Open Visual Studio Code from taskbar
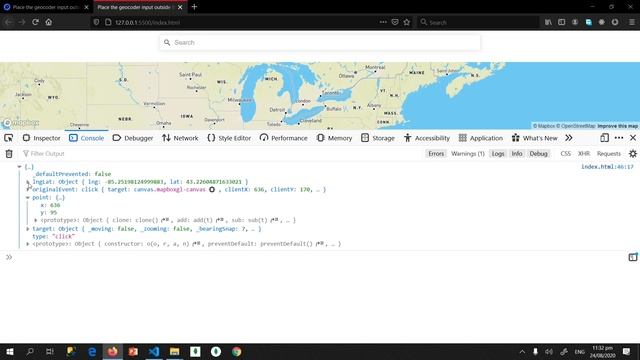 click(x=154, y=351)
